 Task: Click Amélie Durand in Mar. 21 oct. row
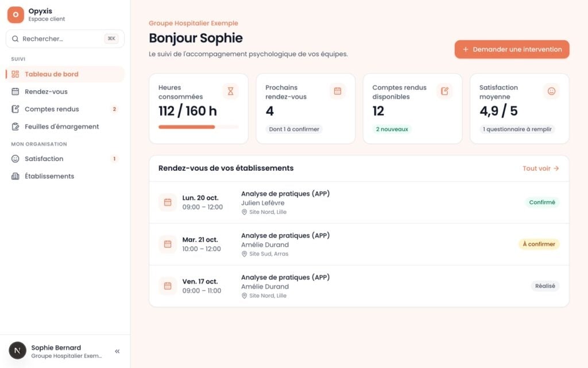pyautogui.click(x=265, y=245)
